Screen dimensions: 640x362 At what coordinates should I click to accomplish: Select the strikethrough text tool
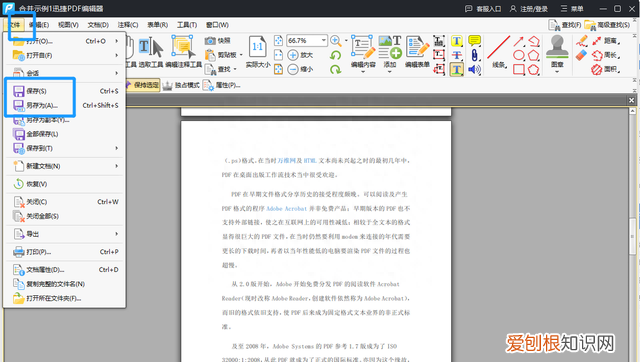click(x=457, y=55)
